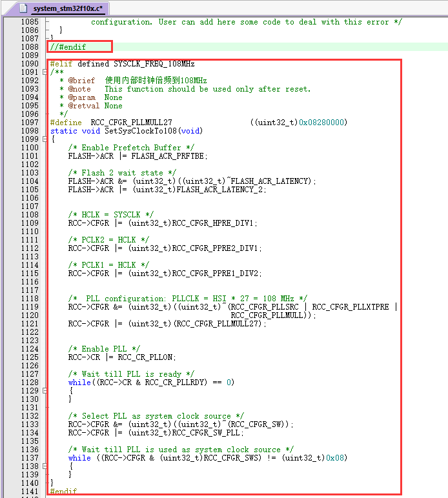Click the 'Flash 2 wait state' comment
The image size is (448, 498).
(122, 173)
